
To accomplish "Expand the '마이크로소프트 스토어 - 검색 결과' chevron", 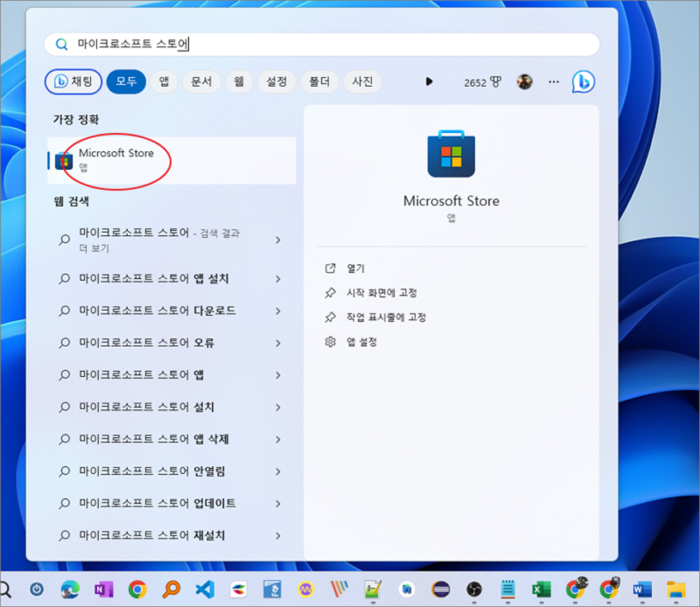I will pos(278,240).
